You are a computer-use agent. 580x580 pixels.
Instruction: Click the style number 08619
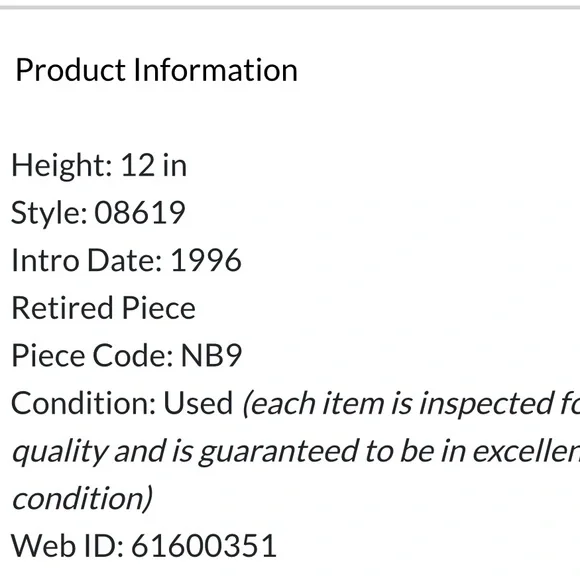140,213
